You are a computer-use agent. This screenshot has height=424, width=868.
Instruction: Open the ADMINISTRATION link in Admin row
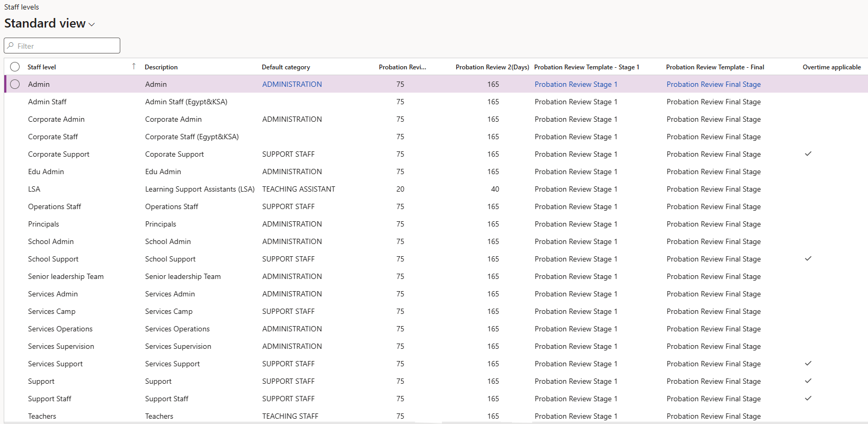[292, 84]
